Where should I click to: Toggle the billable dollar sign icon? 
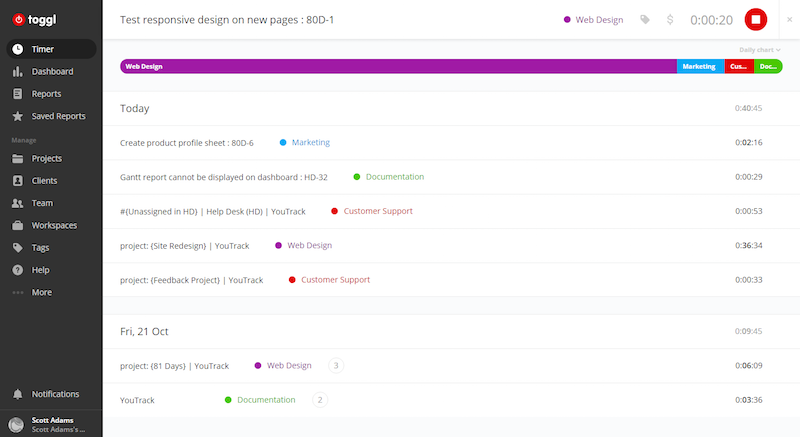tap(669, 19)
